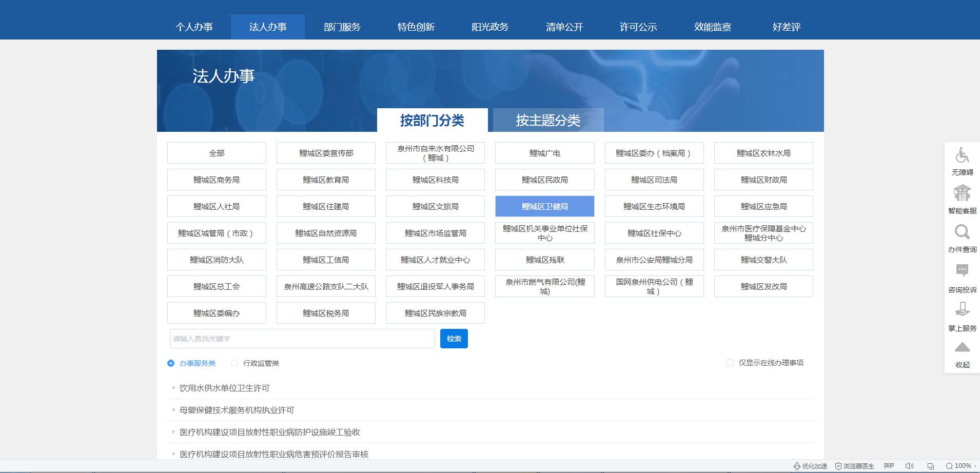Select the 行政监管类 radio button
Viewport: 980px width, 473px height.
(234, 363)
